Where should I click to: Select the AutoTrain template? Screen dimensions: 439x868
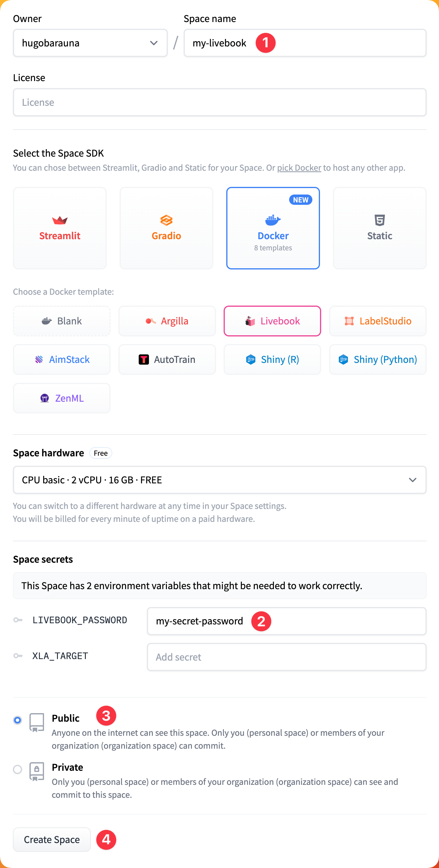(x=167, y=359)
